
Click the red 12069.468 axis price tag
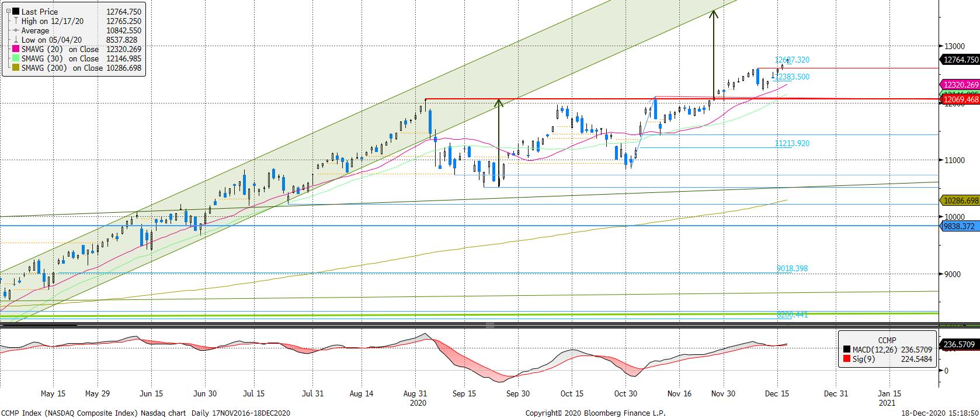959,100
